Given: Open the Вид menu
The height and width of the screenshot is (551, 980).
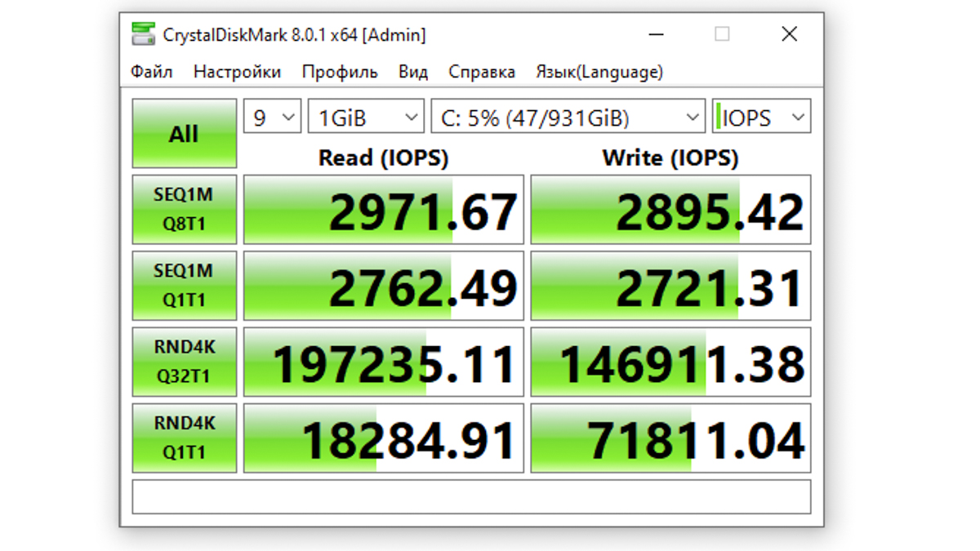Looking at the screenshot, I should [413, 72].
